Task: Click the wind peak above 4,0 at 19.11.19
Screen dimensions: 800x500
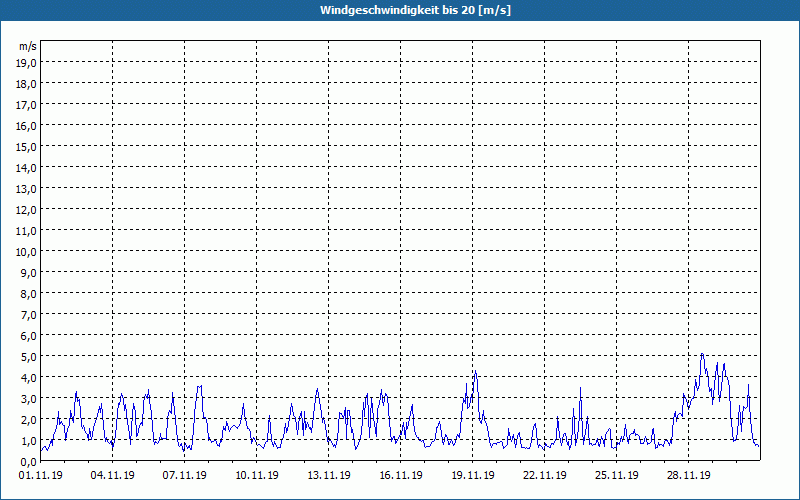Action: [476, 372]
